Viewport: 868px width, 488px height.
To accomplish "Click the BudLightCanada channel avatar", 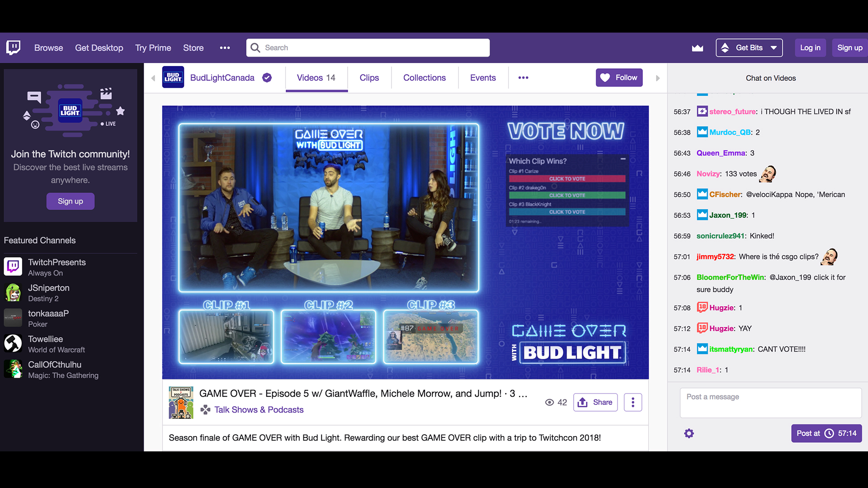I will 173,78.
